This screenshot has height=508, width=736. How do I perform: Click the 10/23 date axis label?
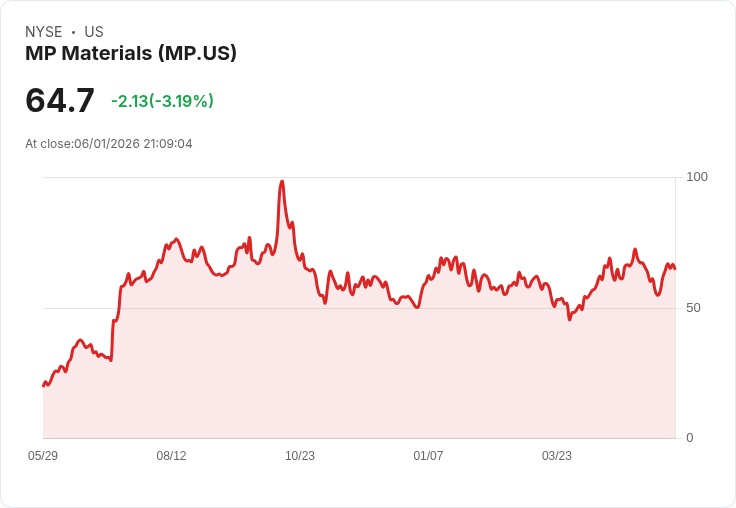[300, 456]
